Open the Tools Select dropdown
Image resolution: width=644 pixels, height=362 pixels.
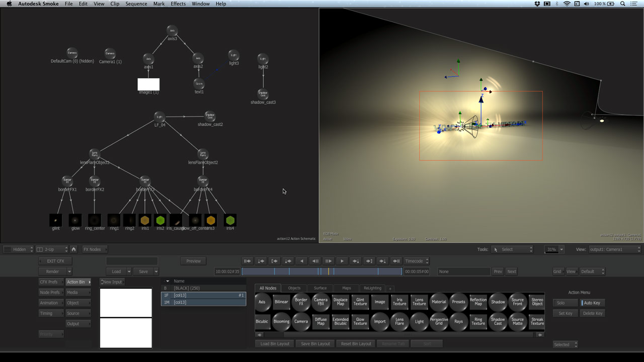[x=511, y=249]
